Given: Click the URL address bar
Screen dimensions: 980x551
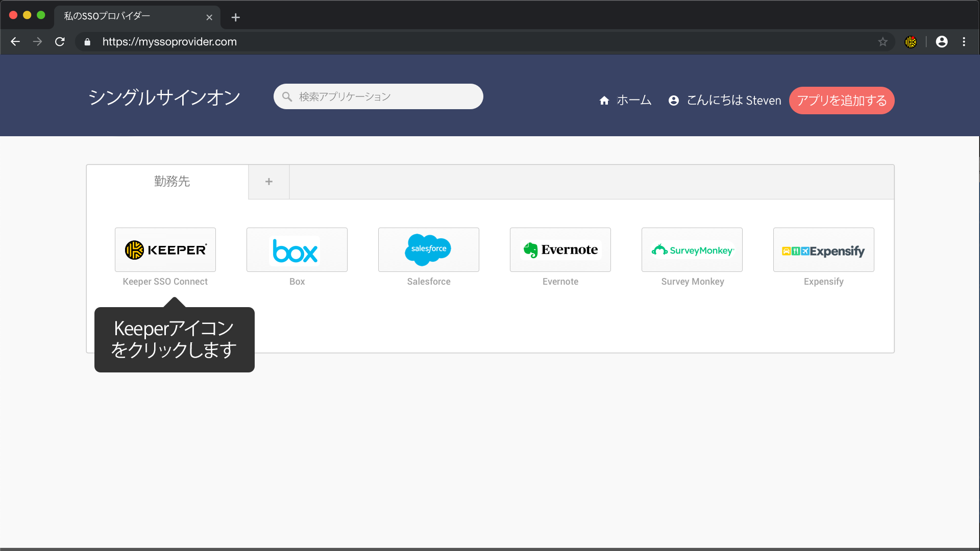Looking at the screenshot, I should click(x=459, y=42).
